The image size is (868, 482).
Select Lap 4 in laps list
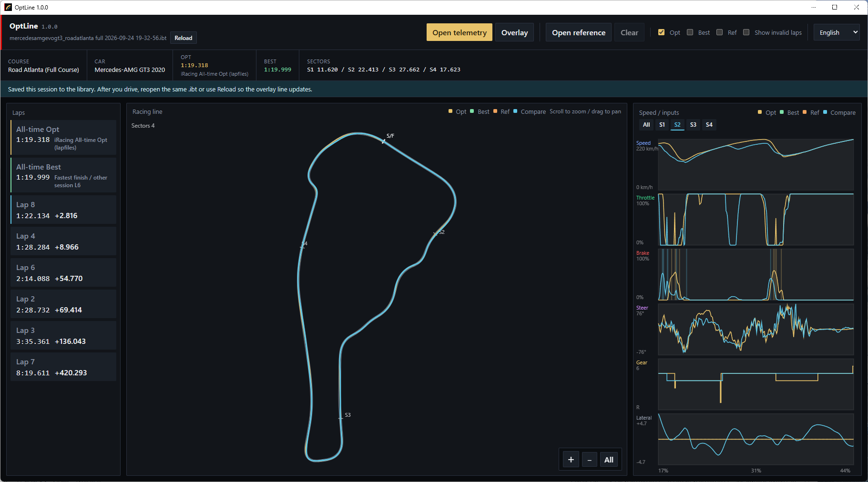[63, 241]
